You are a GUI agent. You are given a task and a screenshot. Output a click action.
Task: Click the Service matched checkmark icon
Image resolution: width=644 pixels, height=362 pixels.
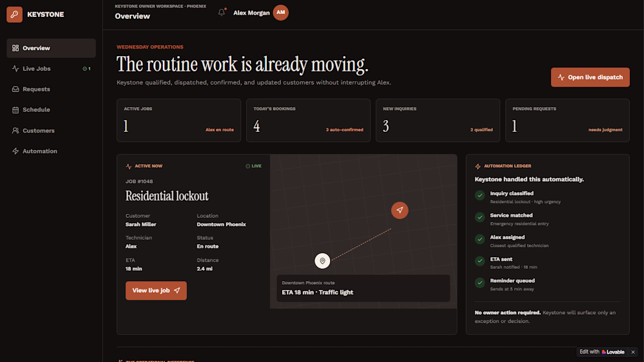point(479,217)
